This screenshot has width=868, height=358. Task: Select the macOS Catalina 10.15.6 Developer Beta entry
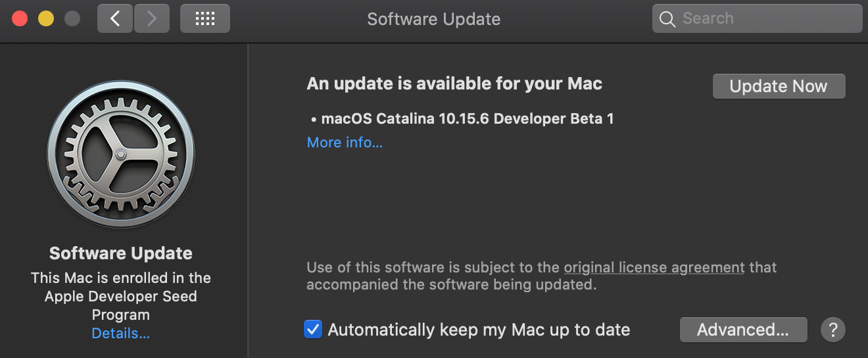click(x=467, y=119)
